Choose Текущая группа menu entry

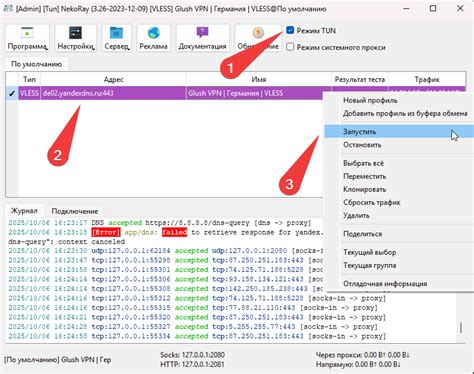click(x=399, y=265)
